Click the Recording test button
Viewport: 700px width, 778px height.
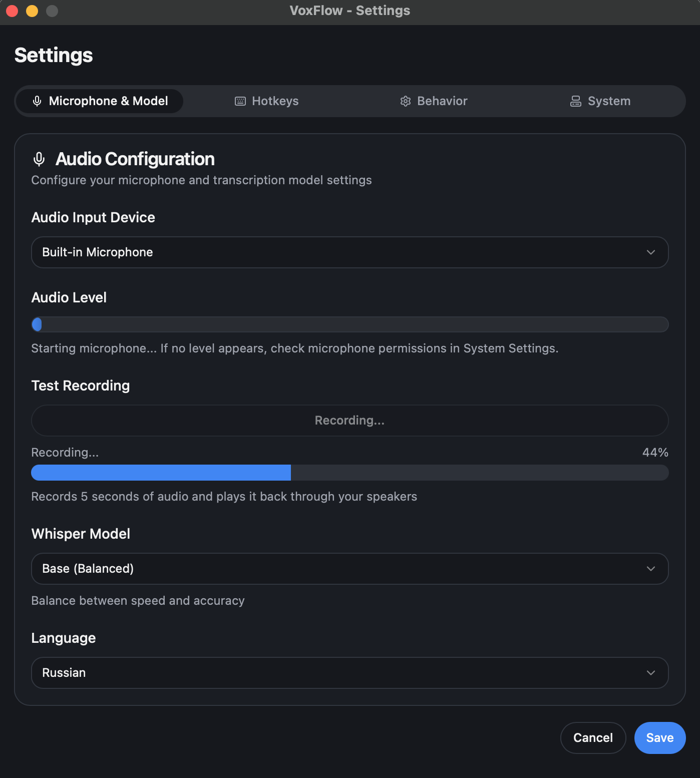pyautogui.click(x=349, y=421)
